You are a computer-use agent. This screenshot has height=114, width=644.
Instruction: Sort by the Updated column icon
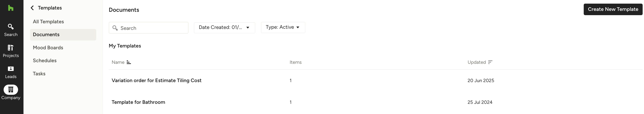click(x=490, y=62)
